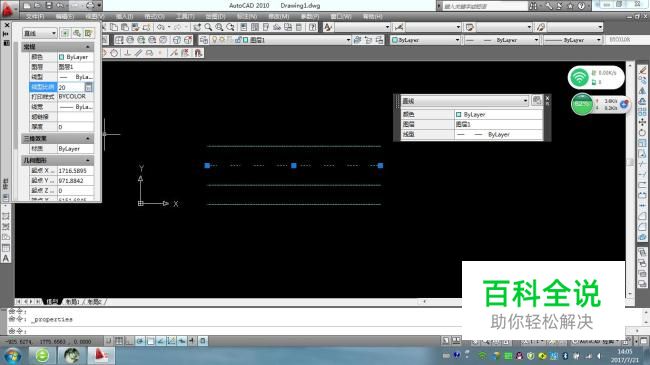Click Quick Select icon in Properties palette

tap(88, 33)
